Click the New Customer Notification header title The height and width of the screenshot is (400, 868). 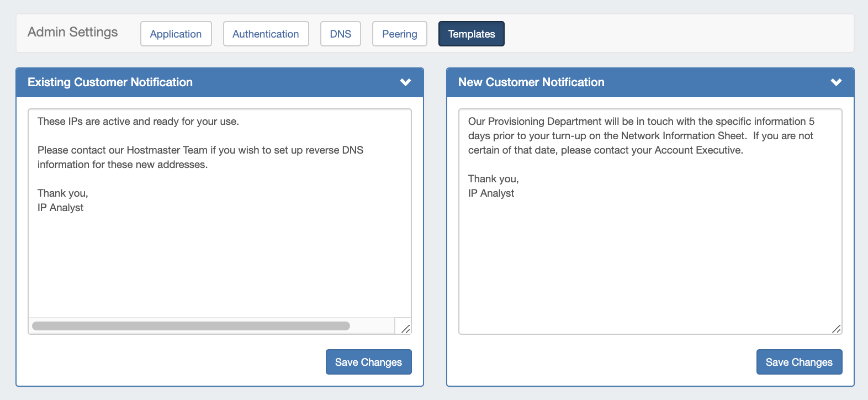pos(531,82)
